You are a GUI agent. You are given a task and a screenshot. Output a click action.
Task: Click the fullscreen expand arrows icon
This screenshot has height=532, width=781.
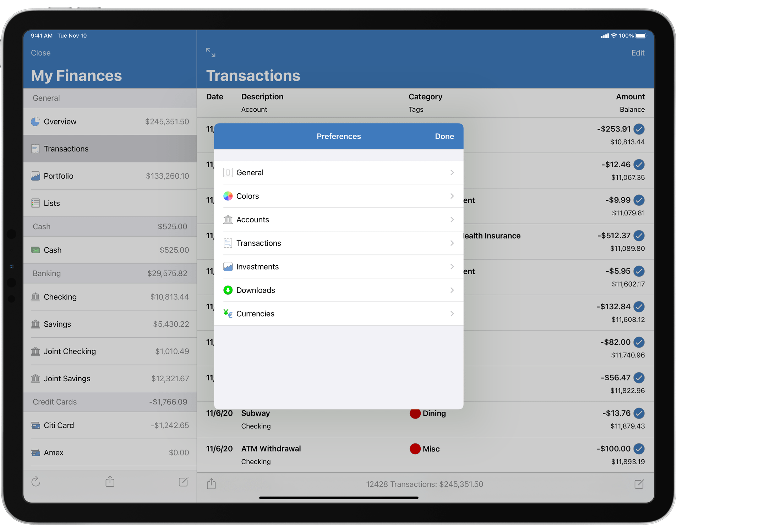click(211, 52)
